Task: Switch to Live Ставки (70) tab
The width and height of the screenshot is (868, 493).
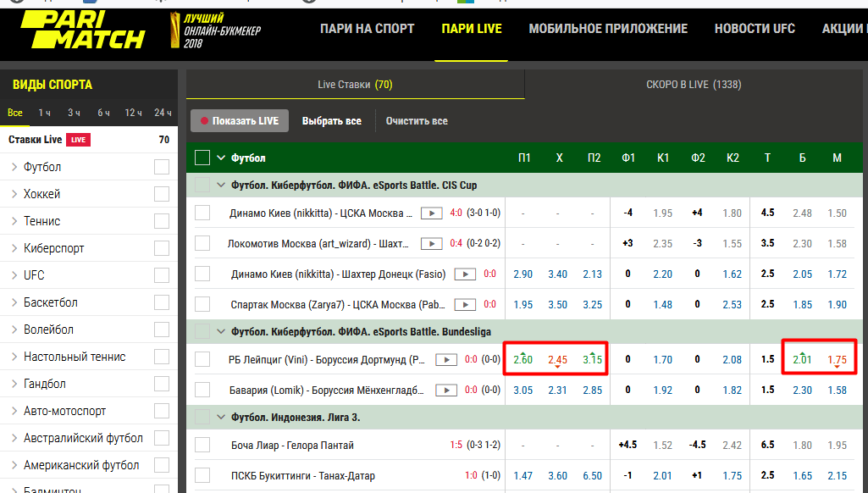Action: 356,85
